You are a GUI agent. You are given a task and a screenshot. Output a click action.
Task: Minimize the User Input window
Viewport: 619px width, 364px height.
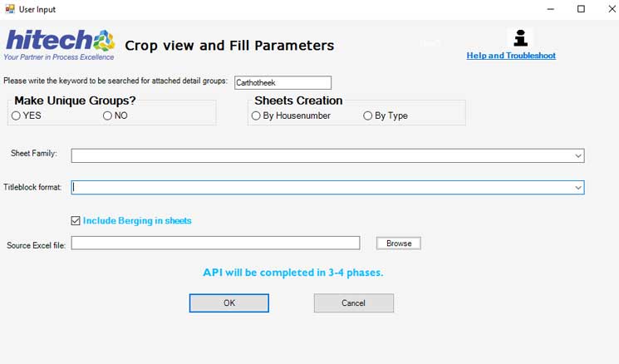point(551,9)
